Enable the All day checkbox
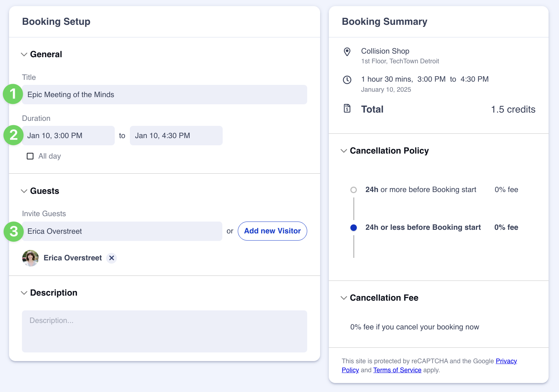The width and height of the screenshot is (559, 392). pyautogui.click(x=30, y=156)
